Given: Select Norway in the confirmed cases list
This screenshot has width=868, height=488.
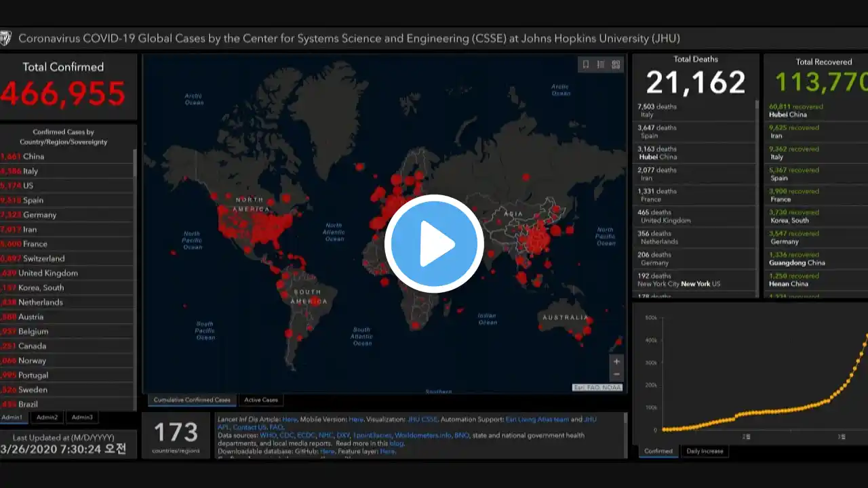Looking at the screenshot, I should [68, 360].
